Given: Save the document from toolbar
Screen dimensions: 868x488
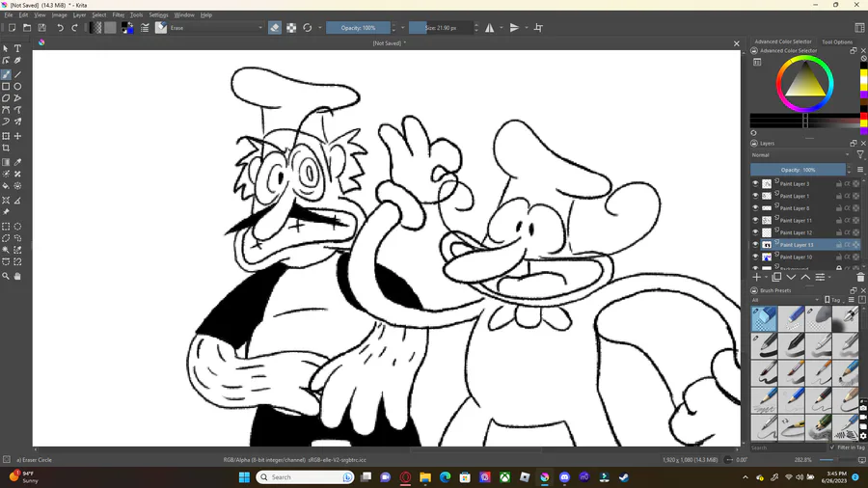Looking at the screenshot, I should [x=42, y=28].
